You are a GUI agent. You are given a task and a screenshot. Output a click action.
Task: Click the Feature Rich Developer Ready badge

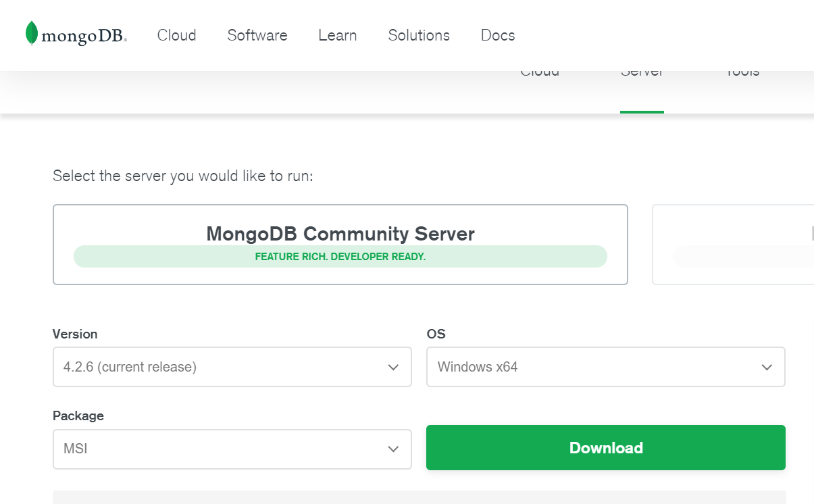340,257
